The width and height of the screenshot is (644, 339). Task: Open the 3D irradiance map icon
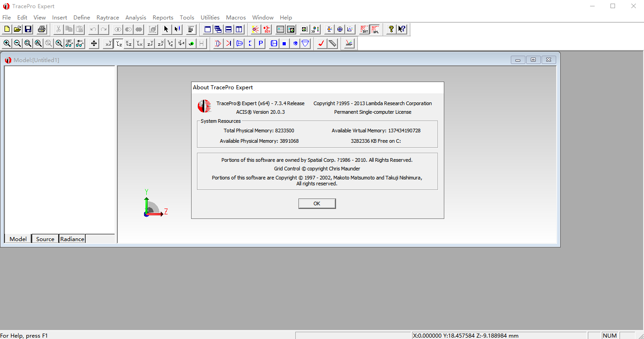(x=315, y=29)
